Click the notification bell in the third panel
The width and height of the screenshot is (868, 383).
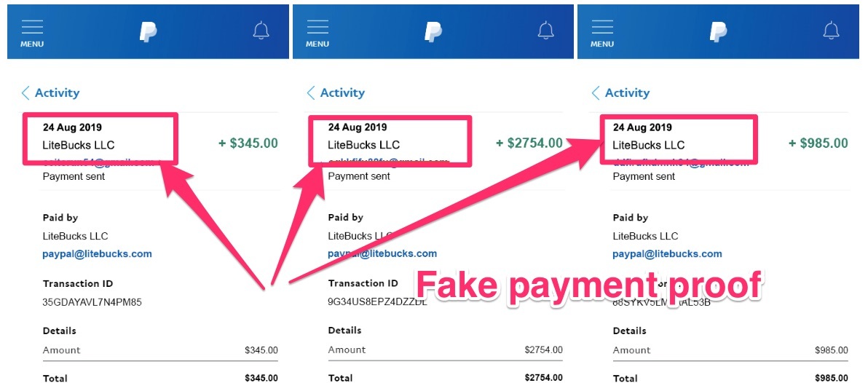coord(832,31)
